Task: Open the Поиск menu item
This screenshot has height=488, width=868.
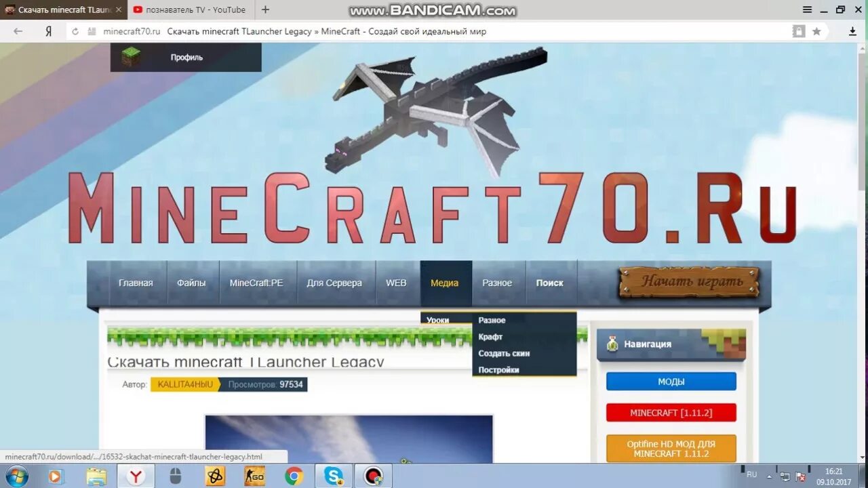Action: click(549, 283)
